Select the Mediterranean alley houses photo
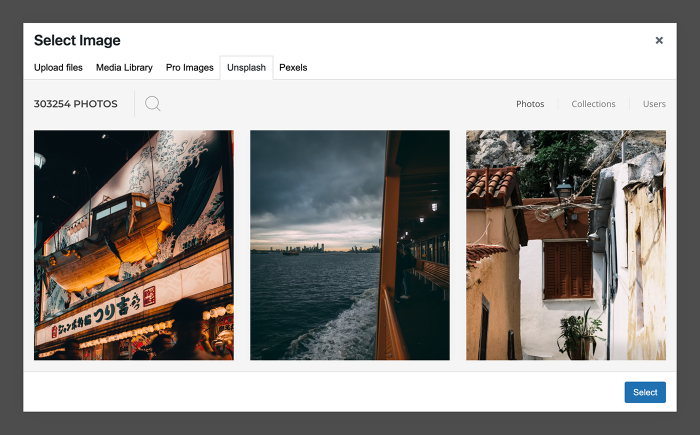Screen dimensions: 700x435 point(566,245)
